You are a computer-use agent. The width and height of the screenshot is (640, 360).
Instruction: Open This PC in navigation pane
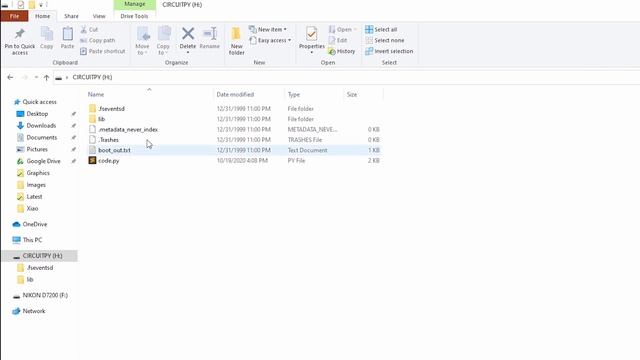point(32,240)
